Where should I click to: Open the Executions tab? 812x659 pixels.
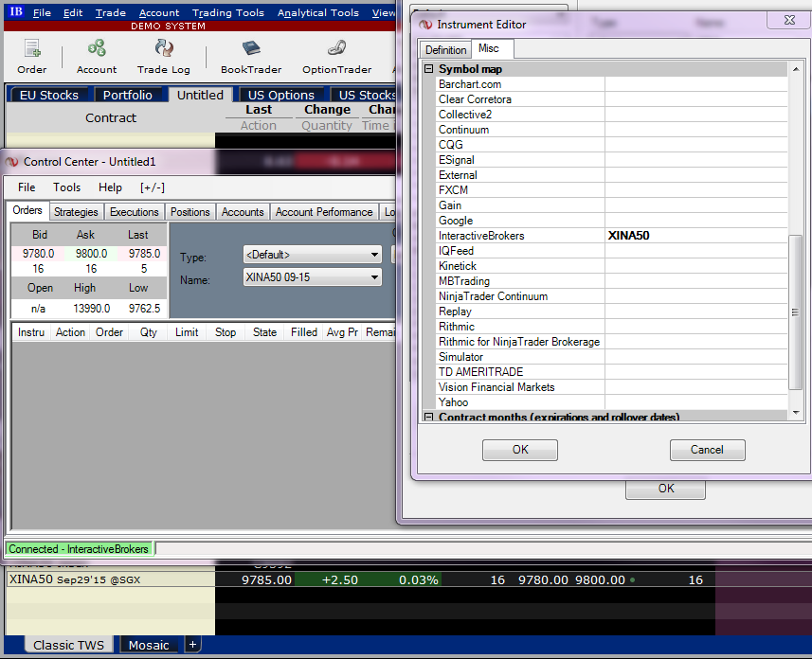[135, 212]
